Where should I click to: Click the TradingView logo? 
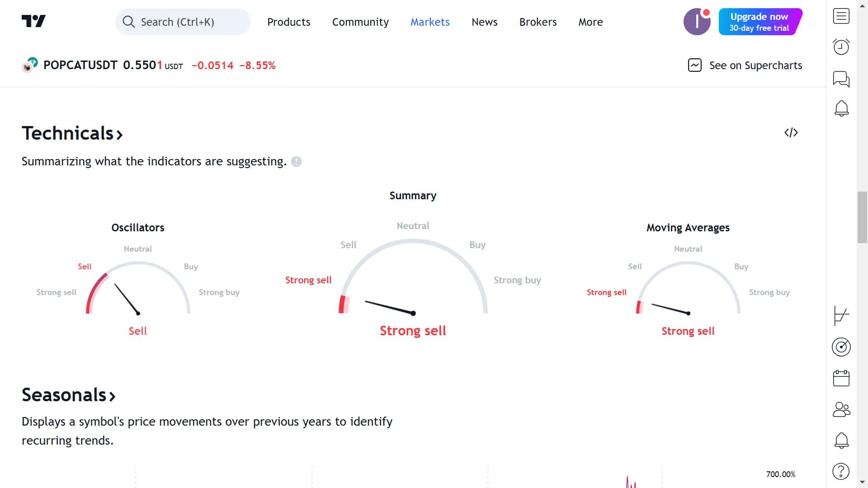pos(33,21)
